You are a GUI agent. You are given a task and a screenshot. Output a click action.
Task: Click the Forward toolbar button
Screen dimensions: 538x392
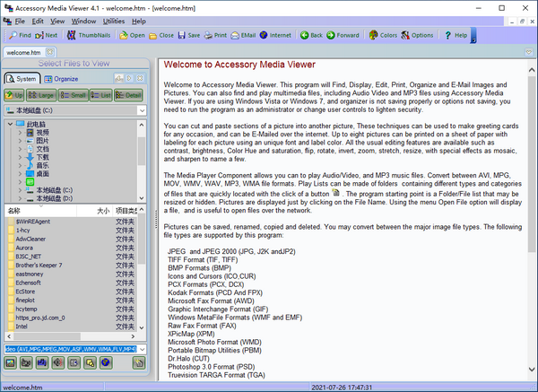pos(343,35)
